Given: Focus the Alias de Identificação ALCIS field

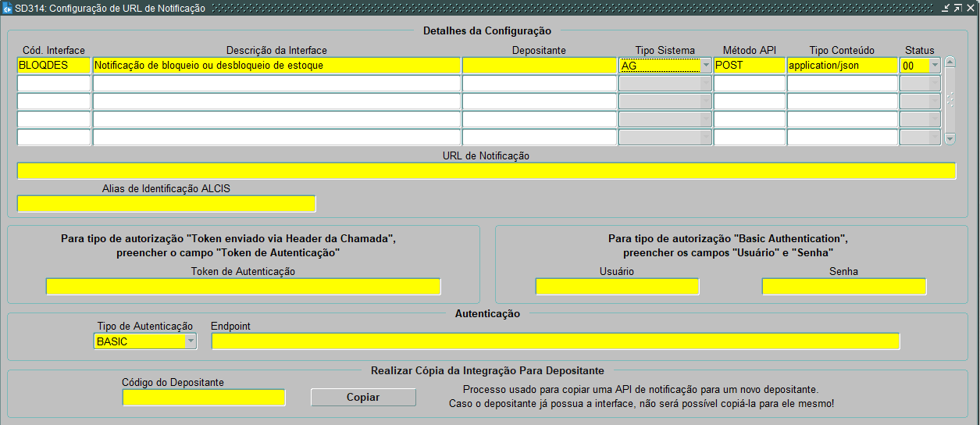Looking at the screenshot, I should 166,204.
